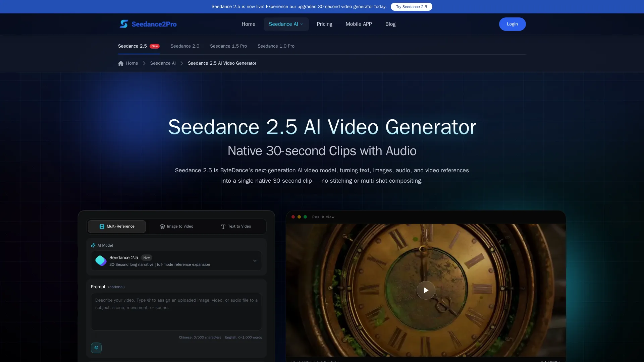Image resolution: width=644 pixels, height=362 pixels.
Task: Focus the video prompt description field
Action: [x=176, y=312]
